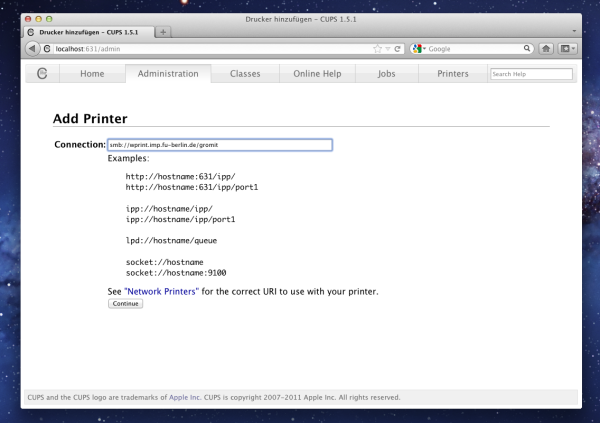The height and width of the screenshot is (423, 600).
Task: Open the list all tabs arrow
Action: [x=574, y=31]
